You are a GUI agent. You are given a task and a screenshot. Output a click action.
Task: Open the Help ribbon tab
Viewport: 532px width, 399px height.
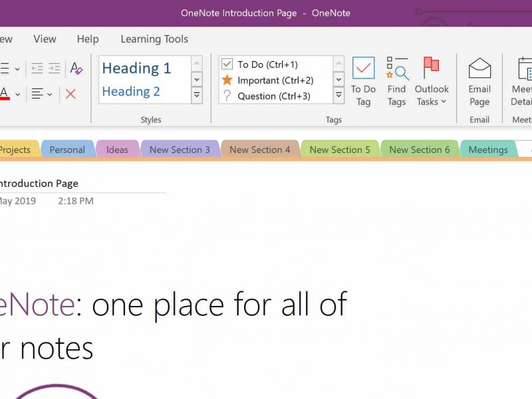(x=88, y=39)
